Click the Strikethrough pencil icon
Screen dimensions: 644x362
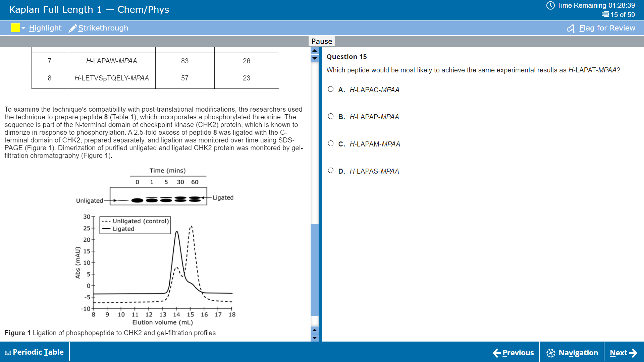(x=72, y=28)
